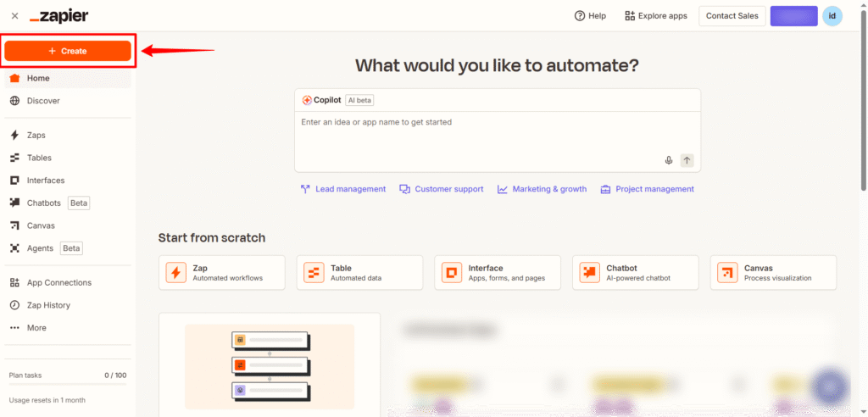Click the Agents icon in sidebar
The image size is (868, 417).
15,248
